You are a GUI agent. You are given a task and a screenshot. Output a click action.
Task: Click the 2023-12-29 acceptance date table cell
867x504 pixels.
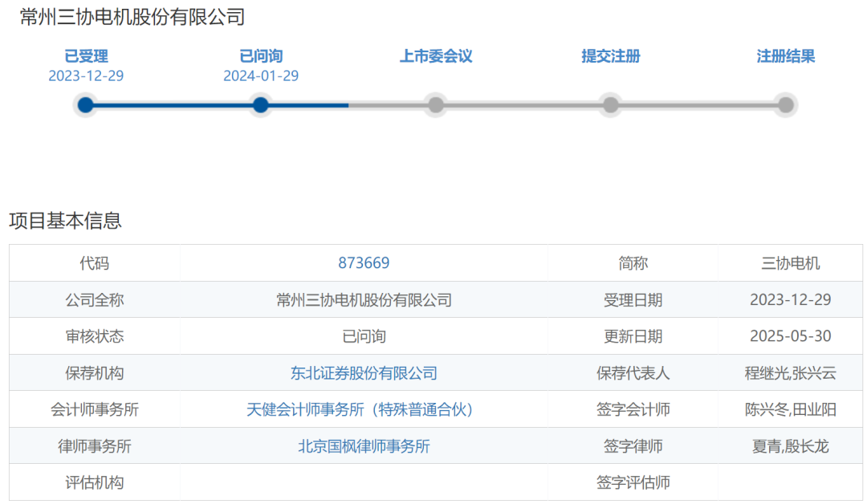click(x=790, y=299)
